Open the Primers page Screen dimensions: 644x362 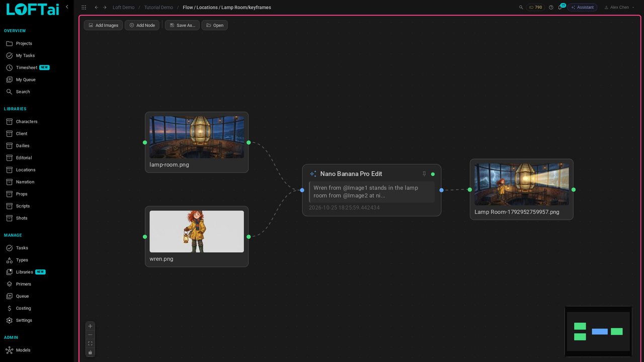23,284
